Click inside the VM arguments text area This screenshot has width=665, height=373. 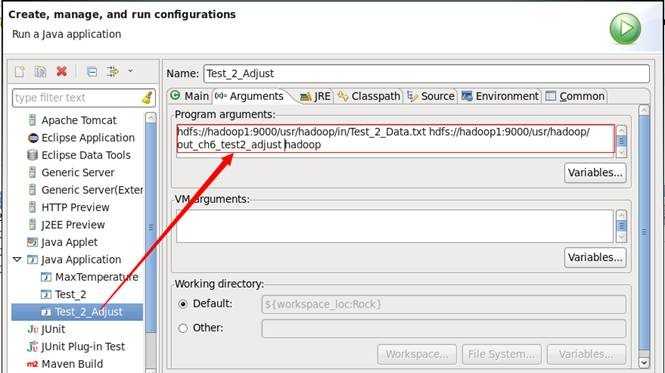click(395, 226)
